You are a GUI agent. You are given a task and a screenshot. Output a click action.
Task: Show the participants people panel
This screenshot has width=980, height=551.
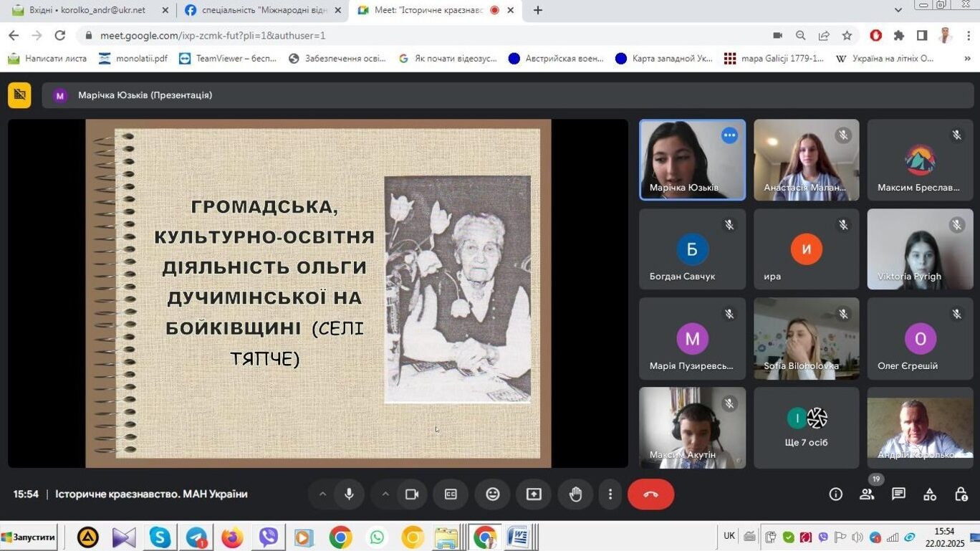click(867, 494)
